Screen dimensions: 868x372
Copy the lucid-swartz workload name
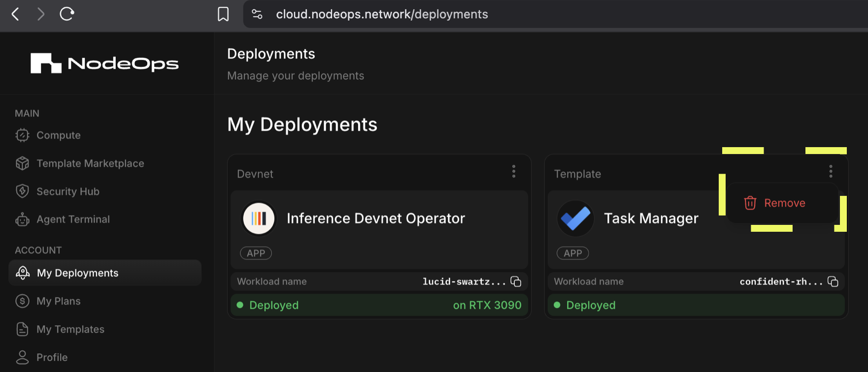coord(516,281)
